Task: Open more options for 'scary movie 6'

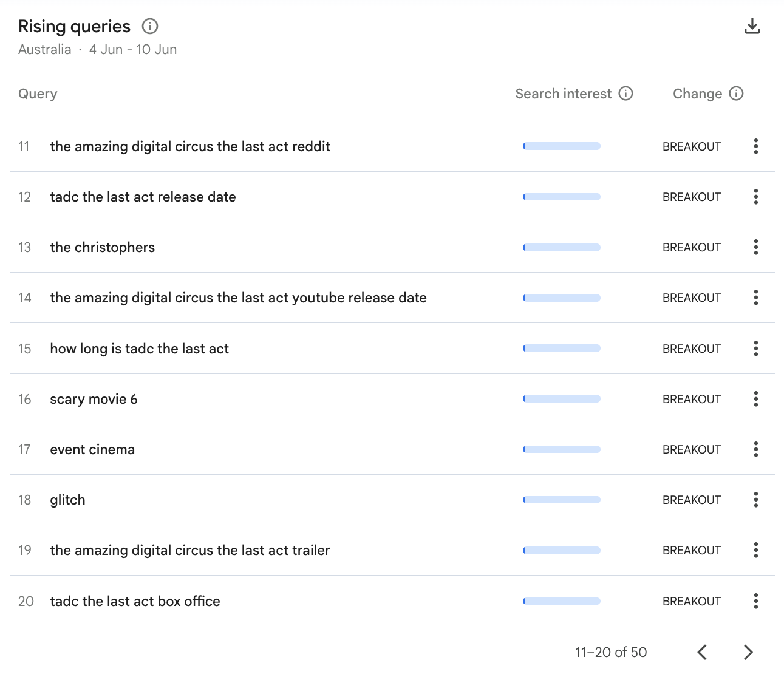Action: click(755, 399)
